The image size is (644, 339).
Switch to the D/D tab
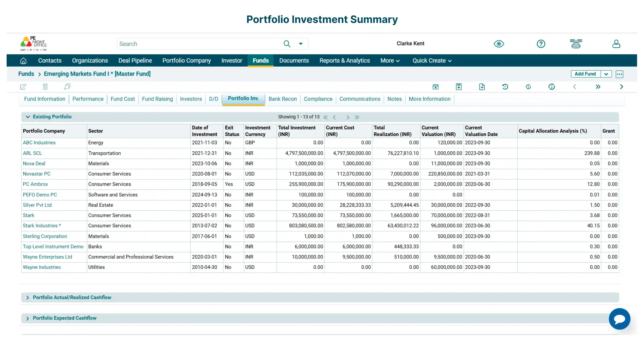click(214, 99)
